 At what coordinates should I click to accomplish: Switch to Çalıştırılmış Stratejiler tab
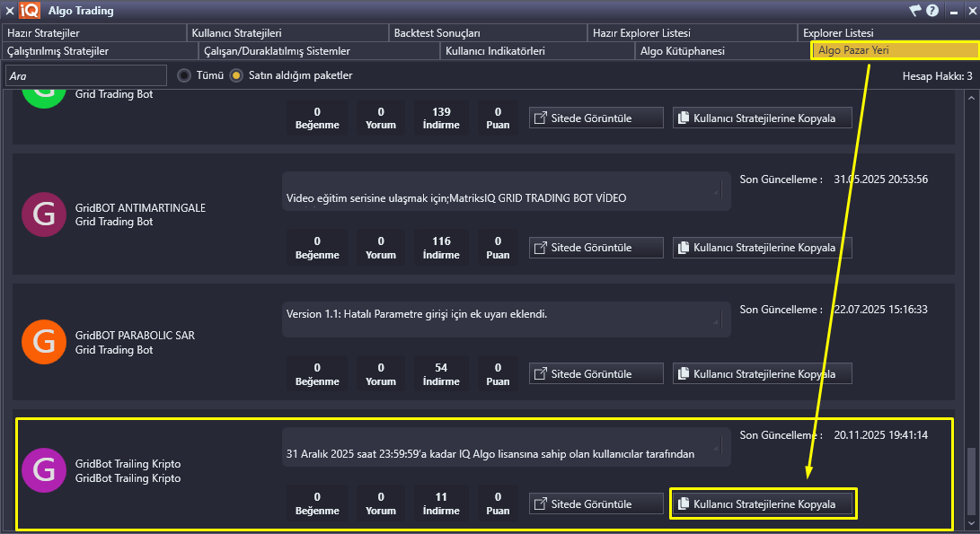[100, 51]
